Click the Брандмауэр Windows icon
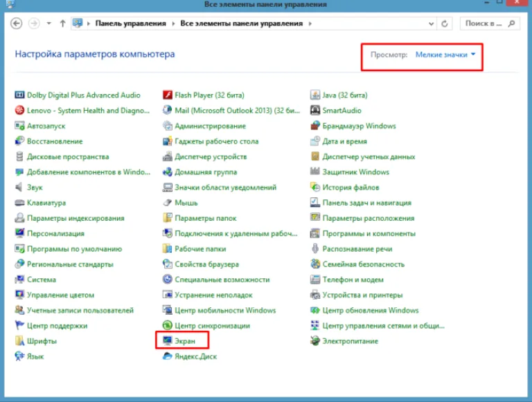The width and height of the screenshot is (532, 402). click(x=315, y=126)
